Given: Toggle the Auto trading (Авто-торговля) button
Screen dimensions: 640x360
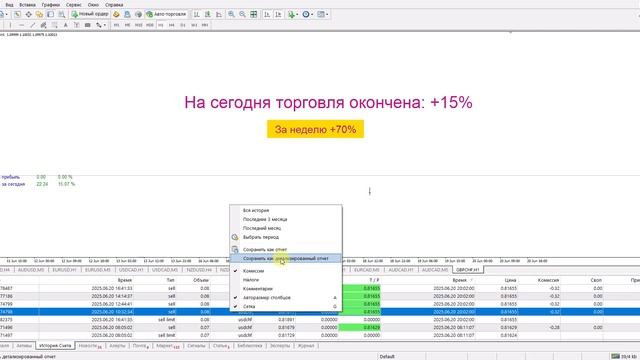Looking at the screenshot, I should click(x=167, y=14).
